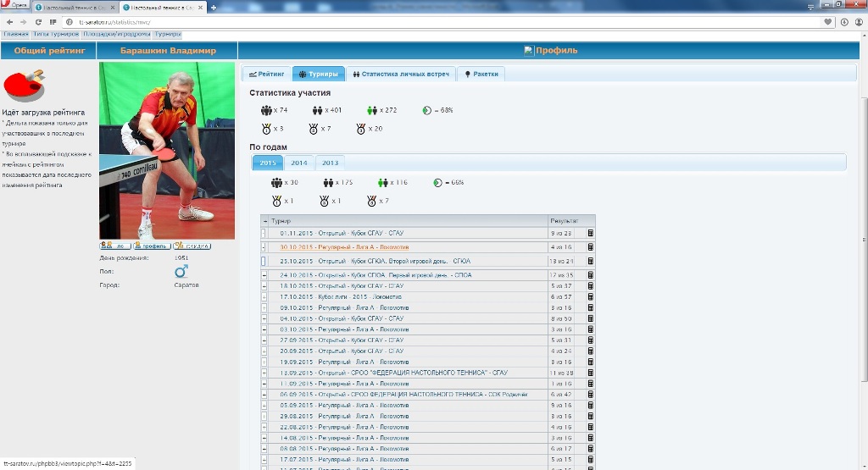Click the calculator icon in the 27.09.2015 row
This screenshot has height=470, width=868.
pyautogui.click(x=590, y=340)
